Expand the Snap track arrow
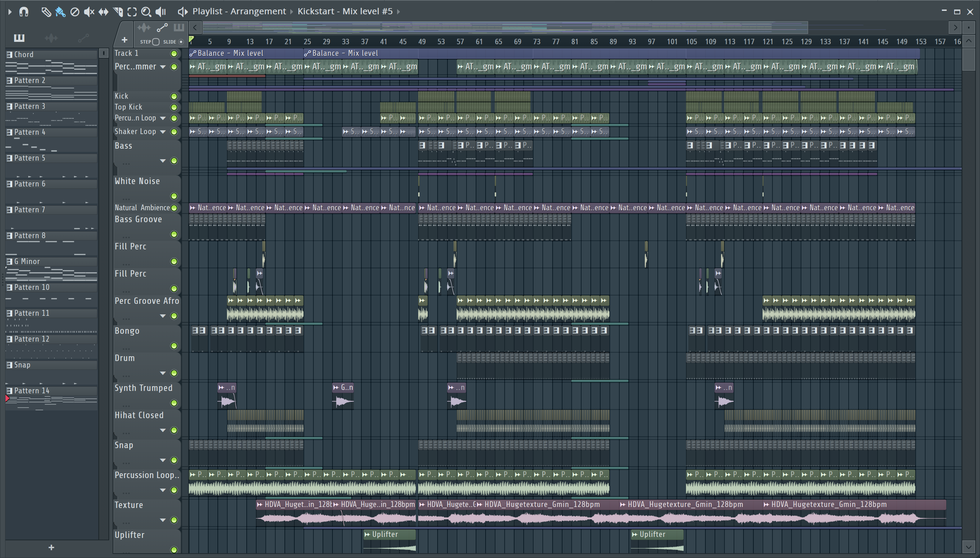The width and height of the screenshot is (980, 558). [163, 460]
